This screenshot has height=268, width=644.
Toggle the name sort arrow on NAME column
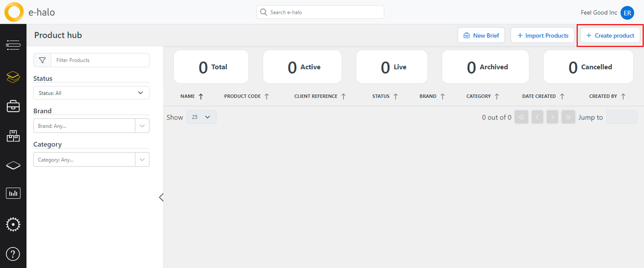point(201,96)
